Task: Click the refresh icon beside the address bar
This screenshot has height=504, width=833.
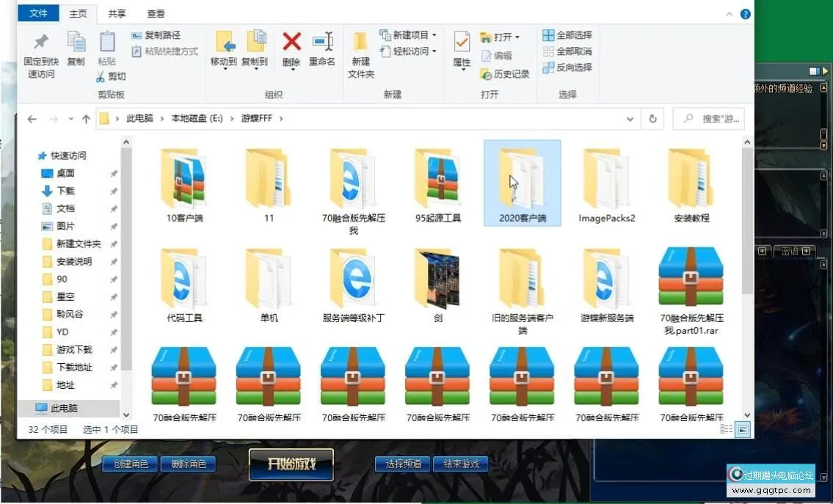Action: [652, 118]
